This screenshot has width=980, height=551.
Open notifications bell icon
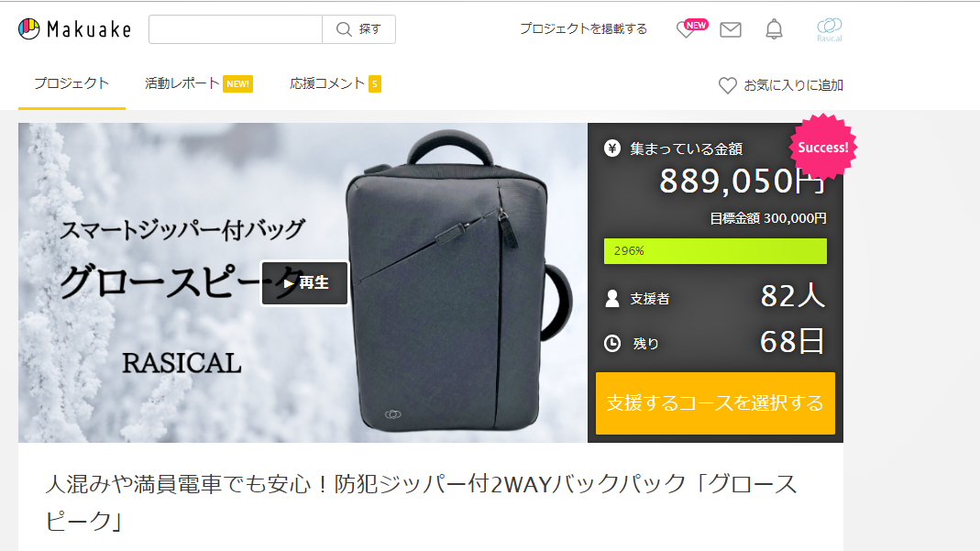click(x=774, y=28)
